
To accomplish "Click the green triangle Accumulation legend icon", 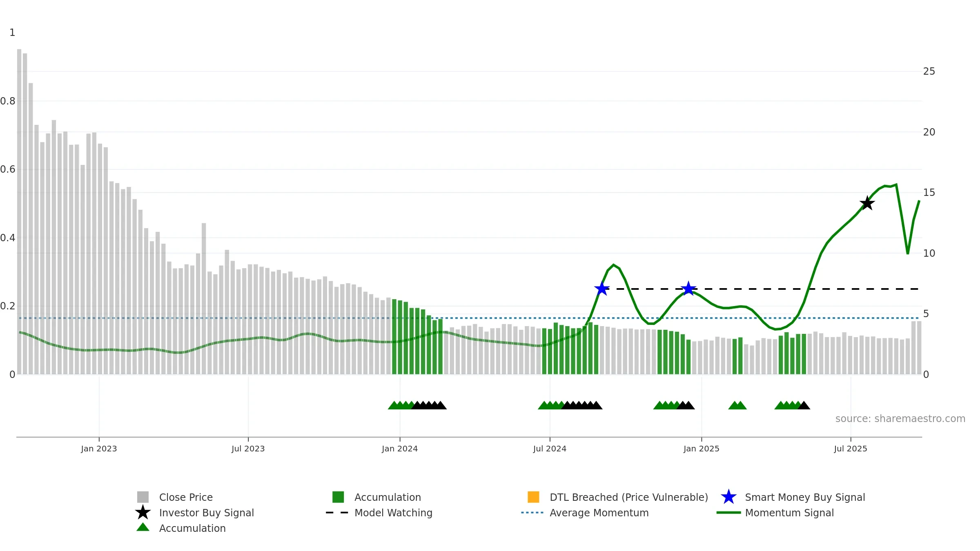I will (x=143, y=527).
